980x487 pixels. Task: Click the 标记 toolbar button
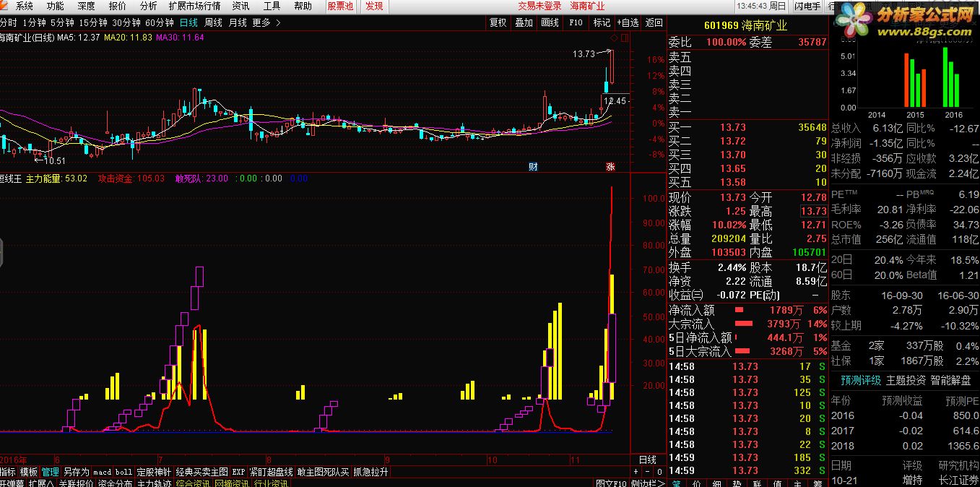(x=602, y=22)
